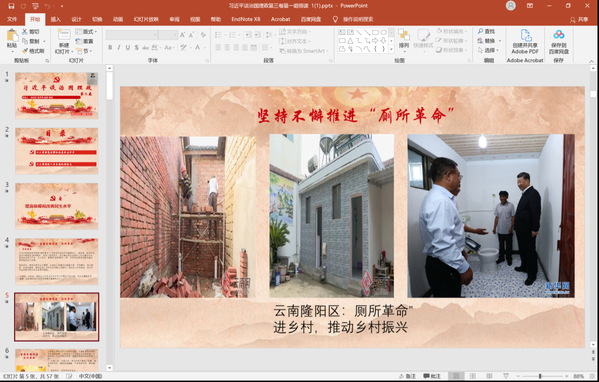
Task: Open the font name combo box
Action: [132, 35]
